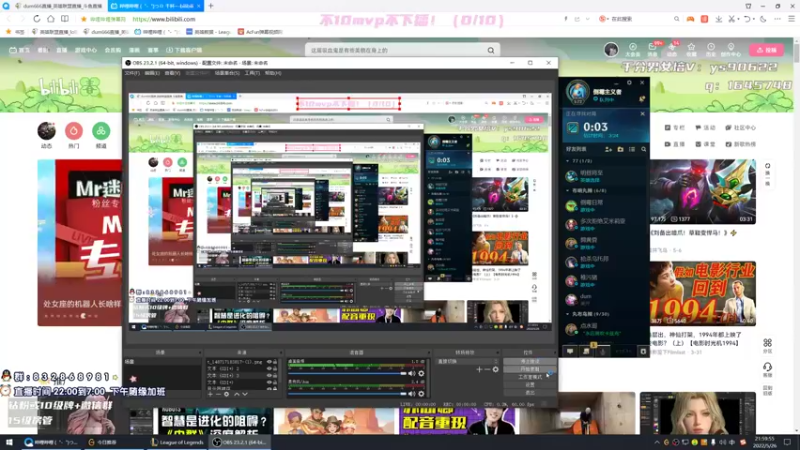Image resolution: width=800 pixels, height=450 pixels.
Task: Toggle visibility of the .png source in OBS
Action: pyautogui.click(x=269, y=362)
